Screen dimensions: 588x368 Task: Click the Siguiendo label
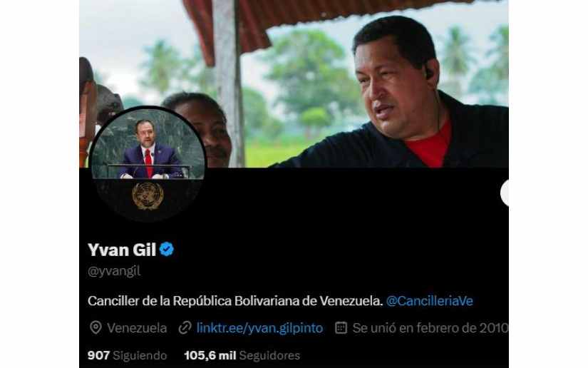tap(140, 356)
